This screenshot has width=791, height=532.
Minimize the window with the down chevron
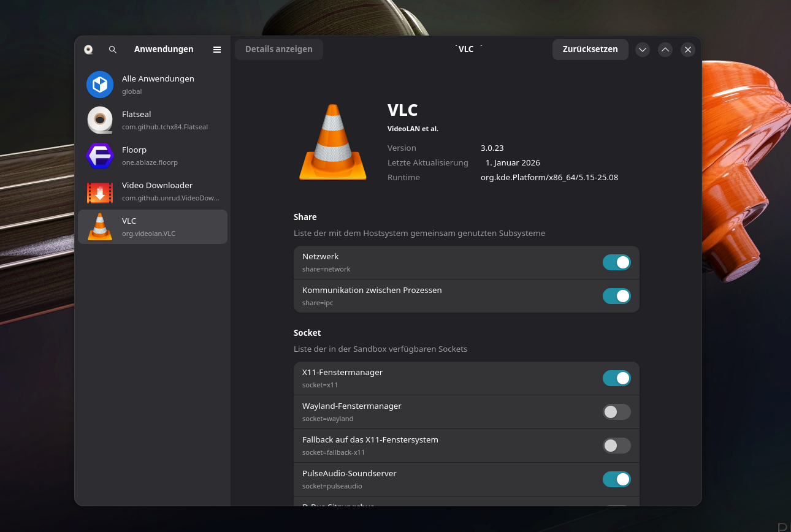[643, 50]
